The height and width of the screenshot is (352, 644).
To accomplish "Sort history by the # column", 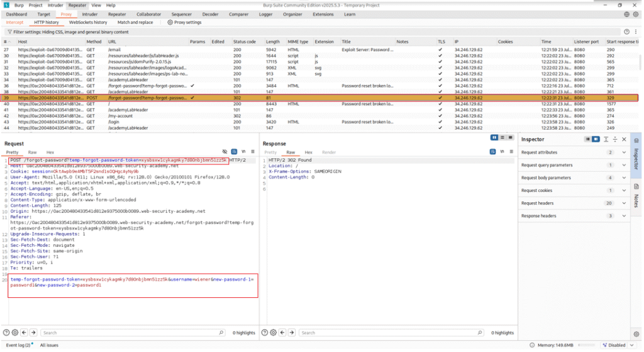I will 8,42.
